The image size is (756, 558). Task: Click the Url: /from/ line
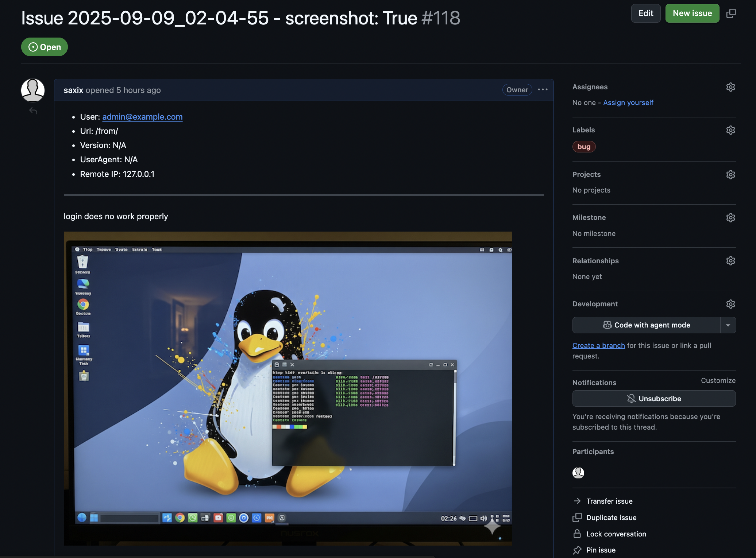tap(99, 131)
